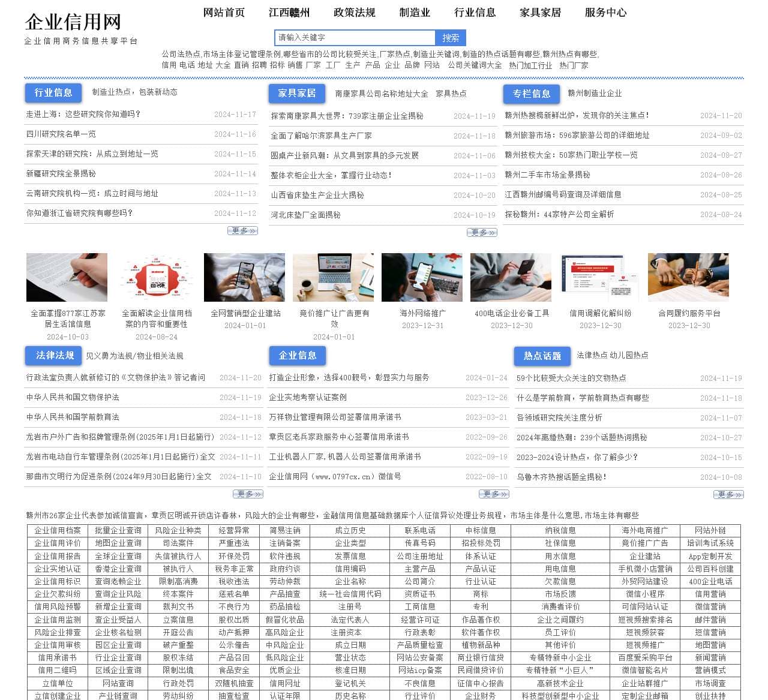Open 更多 under the 热点话题 section

(x=728, y=495)
